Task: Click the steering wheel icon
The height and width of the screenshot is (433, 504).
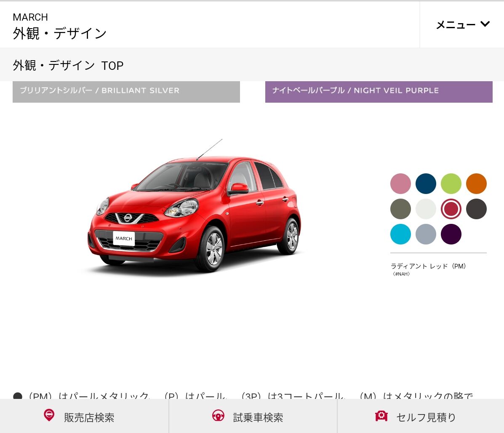Action: click(218, 415)
